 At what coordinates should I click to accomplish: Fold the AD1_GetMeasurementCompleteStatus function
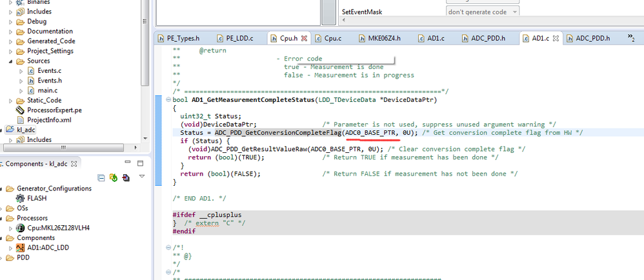(x=168, y=100)
